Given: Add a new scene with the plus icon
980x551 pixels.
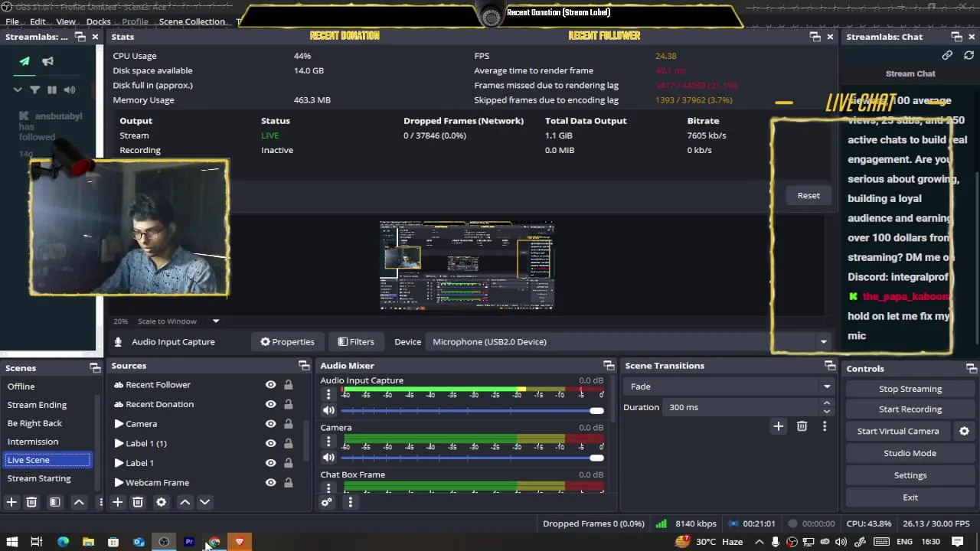Looking at the screenshot, I should pos(11,502).
